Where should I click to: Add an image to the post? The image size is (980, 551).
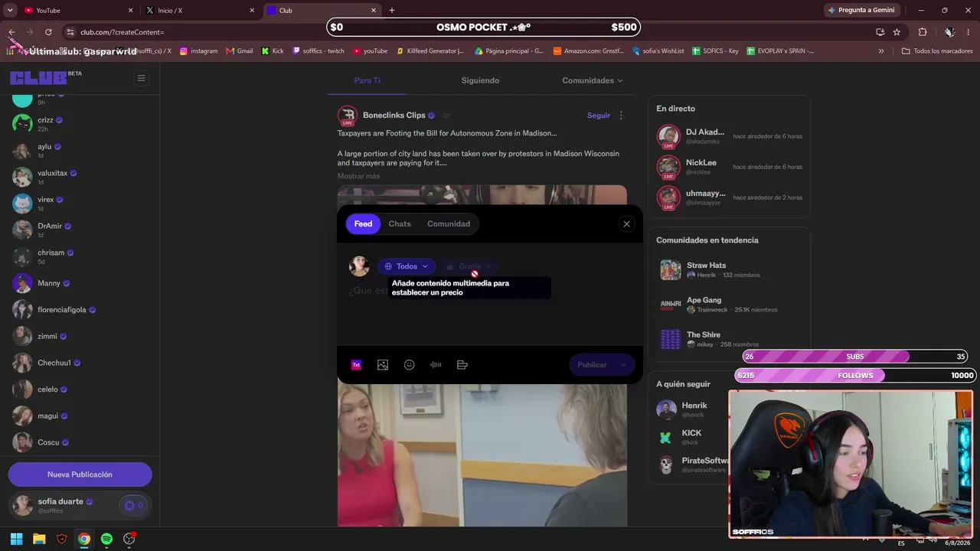coord(383,365)
